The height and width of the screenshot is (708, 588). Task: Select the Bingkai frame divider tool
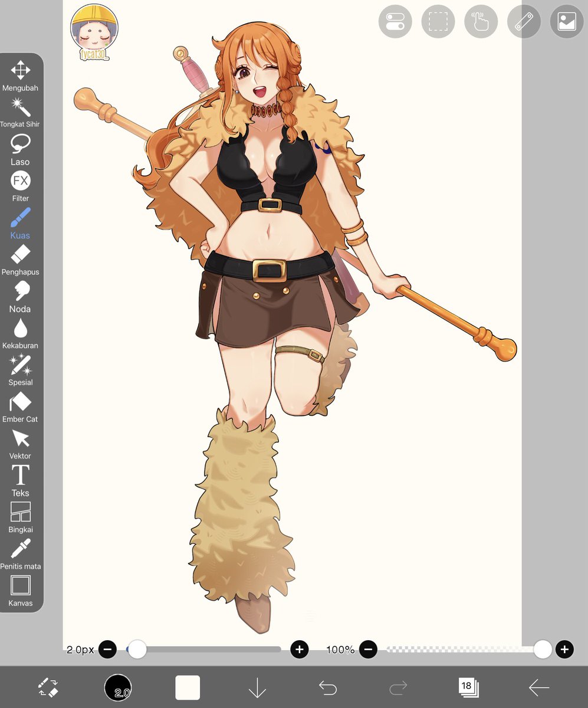point(20,517)
